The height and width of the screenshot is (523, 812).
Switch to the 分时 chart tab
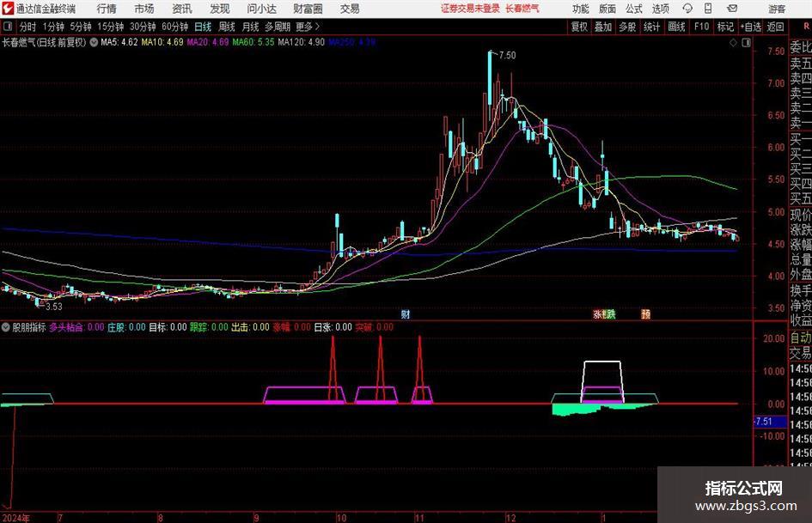[28, 27]
